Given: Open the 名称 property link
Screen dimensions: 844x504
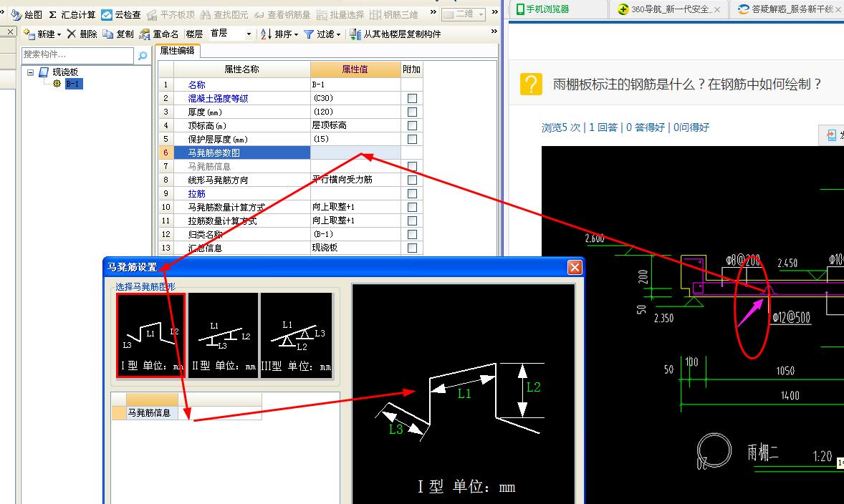Looking at the screenshot, I should click(196, 85).
